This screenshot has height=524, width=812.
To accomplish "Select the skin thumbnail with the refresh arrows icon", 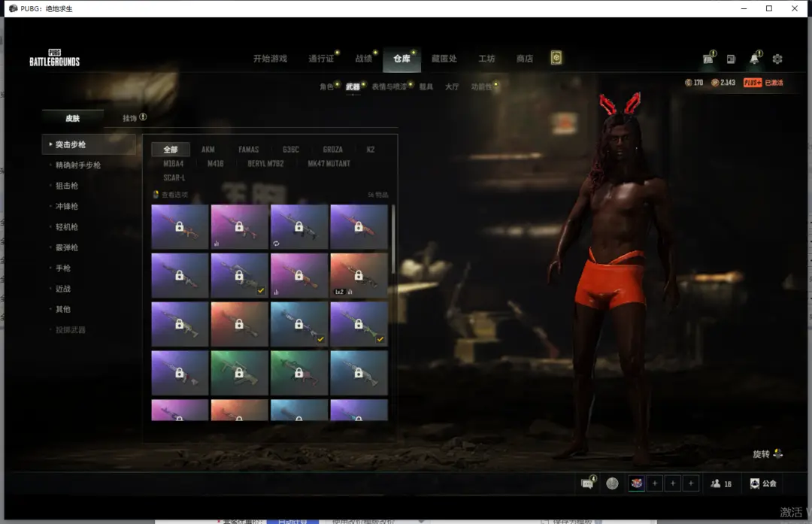I will point(299,227).
